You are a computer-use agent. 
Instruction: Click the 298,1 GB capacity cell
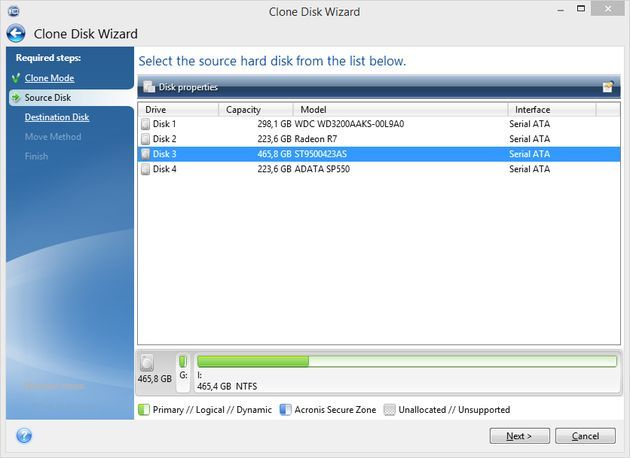coord(274,124)
